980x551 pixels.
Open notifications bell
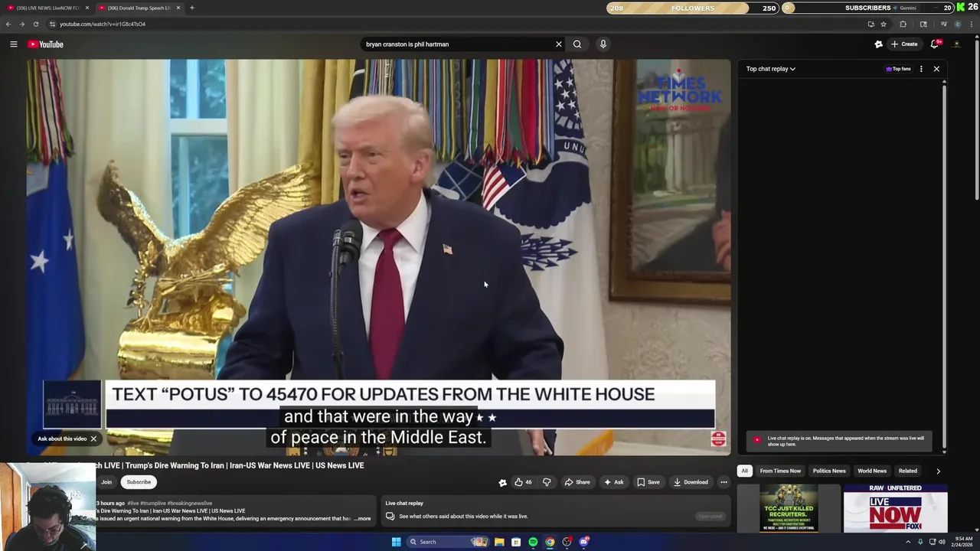(x=935, y=44)
